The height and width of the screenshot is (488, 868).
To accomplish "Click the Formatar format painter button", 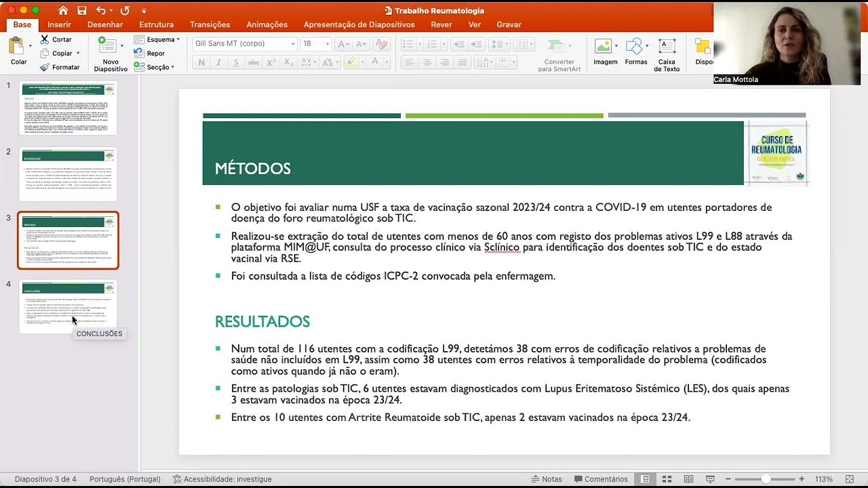I will 60,67.
